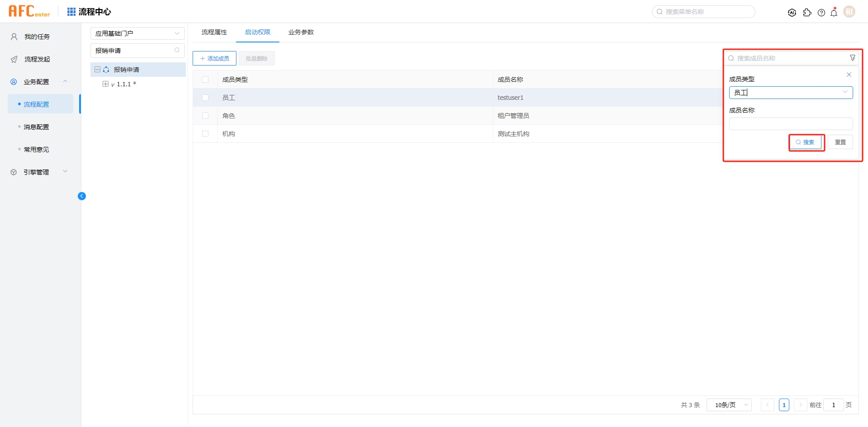Click the 重置 button
The image size is (868, 427).
pyautogui.click(x=840, y=142)
